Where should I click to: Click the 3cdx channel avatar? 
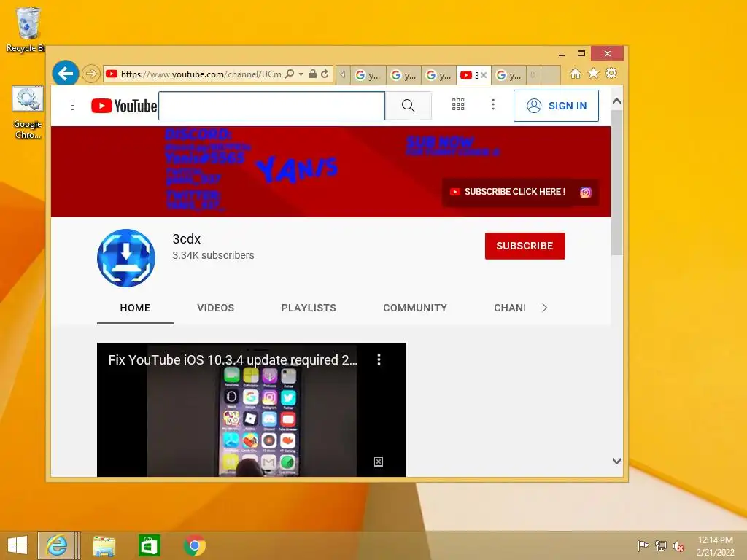tap(126, 258)
